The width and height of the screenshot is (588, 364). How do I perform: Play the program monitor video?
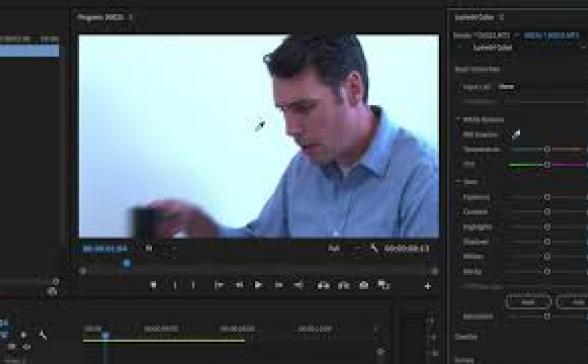258,285
